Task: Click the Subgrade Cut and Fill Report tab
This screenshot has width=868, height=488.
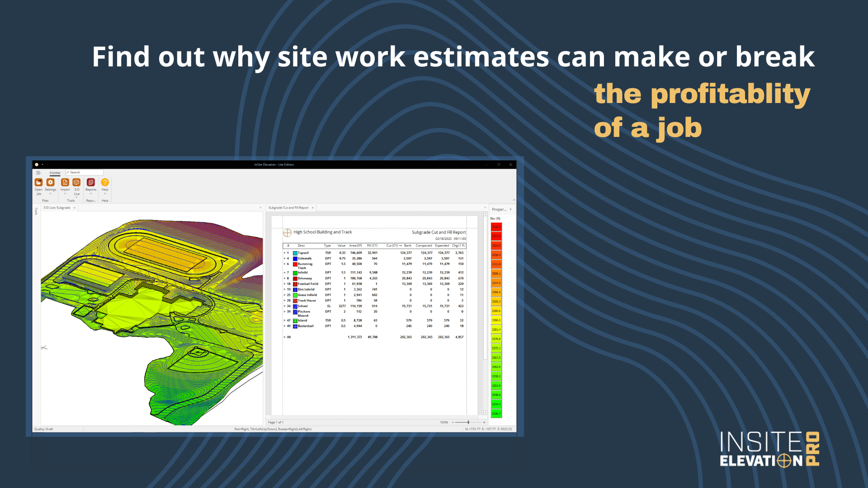Action: (288, 207)
